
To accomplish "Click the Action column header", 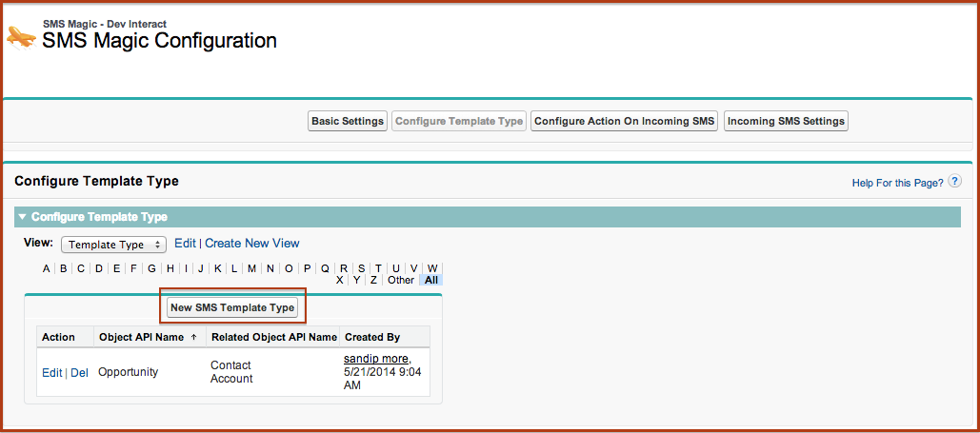I will 58,338.
